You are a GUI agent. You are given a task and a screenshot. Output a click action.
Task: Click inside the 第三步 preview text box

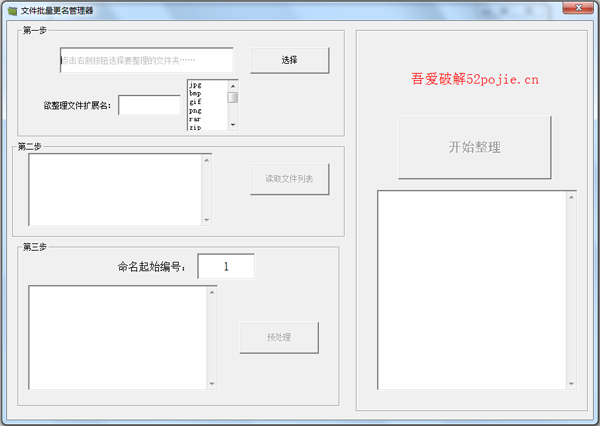pyautogui.click(x=117, y=337)
